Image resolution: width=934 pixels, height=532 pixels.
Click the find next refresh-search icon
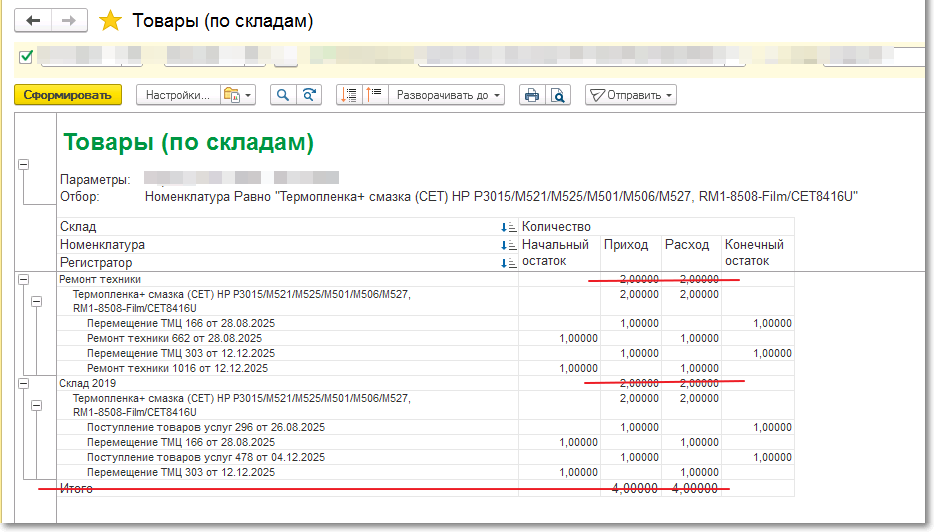pos(309,95)
